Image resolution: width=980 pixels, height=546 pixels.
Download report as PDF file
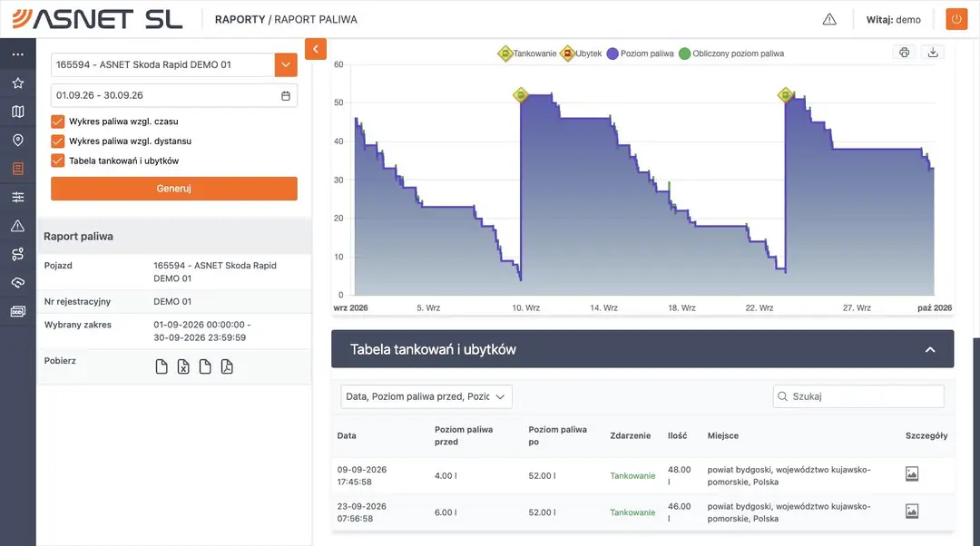pyautogui.click(x=227, y=366)
